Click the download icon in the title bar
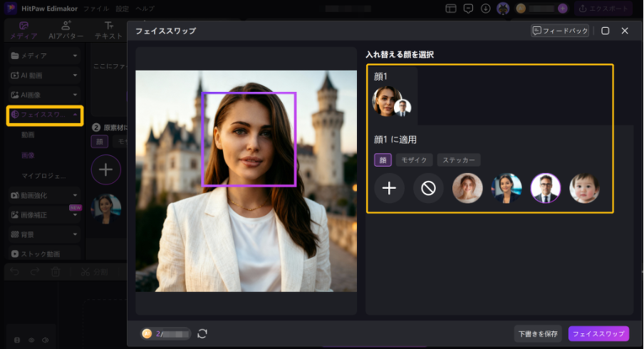 486,9
